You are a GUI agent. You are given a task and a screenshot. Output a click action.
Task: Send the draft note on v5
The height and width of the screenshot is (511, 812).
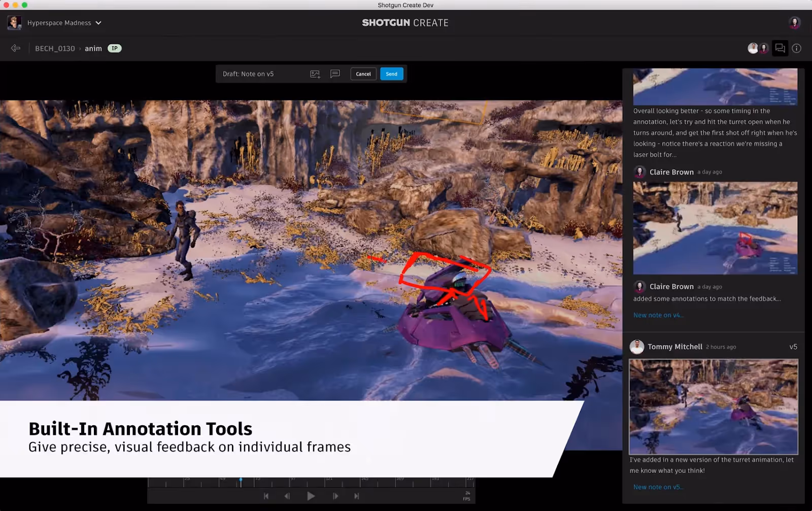pyautogui.click(x=392, y=74)
